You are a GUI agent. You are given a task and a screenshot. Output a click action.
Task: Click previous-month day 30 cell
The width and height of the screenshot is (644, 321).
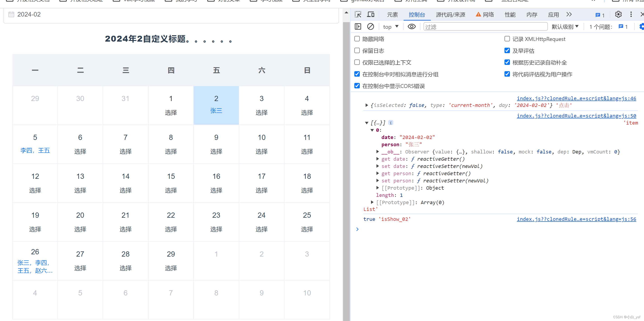pos(80,105)
